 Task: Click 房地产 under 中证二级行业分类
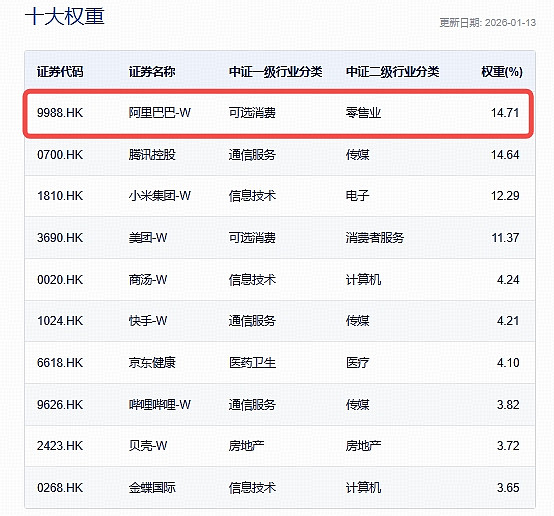coord(363,446)
